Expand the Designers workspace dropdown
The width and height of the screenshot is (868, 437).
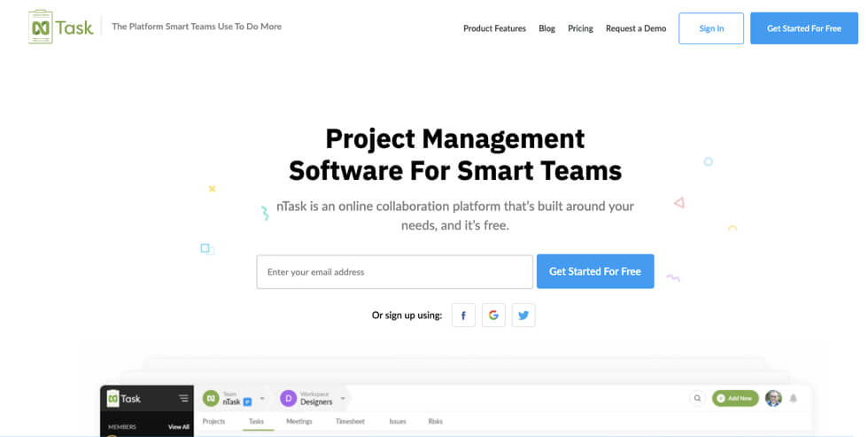[x=343, y=398]
